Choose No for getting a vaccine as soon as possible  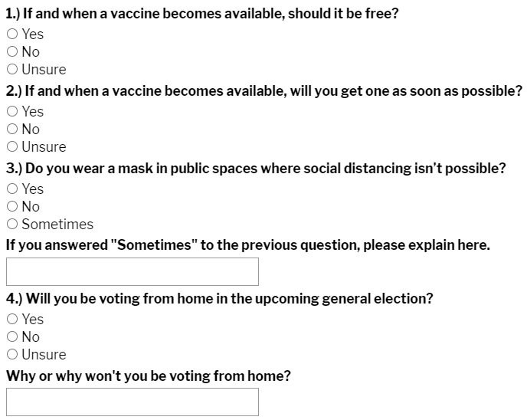(12, 130)
